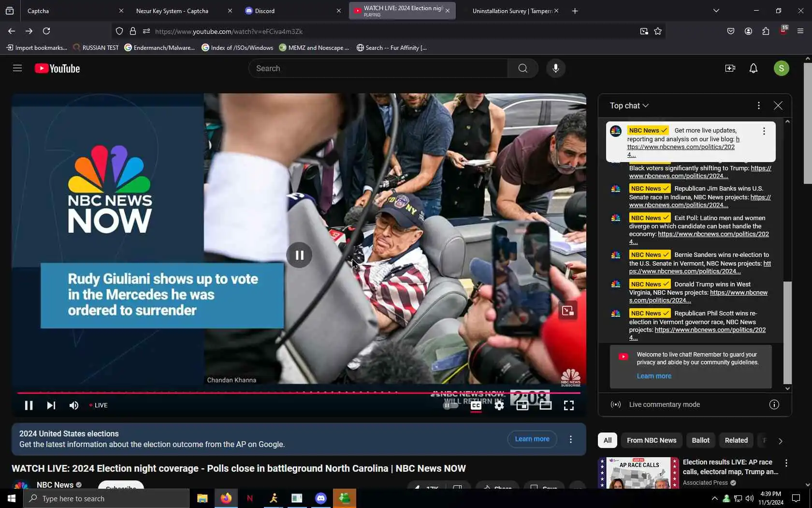This screenshot has width=812, height=508.
Task: Show hidden system tray icons
Action: click(714, 498)
